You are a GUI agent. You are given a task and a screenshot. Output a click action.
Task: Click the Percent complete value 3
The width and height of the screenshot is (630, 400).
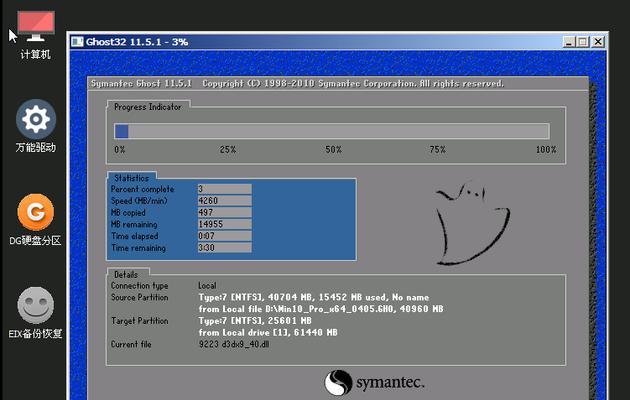pos(224,189)
